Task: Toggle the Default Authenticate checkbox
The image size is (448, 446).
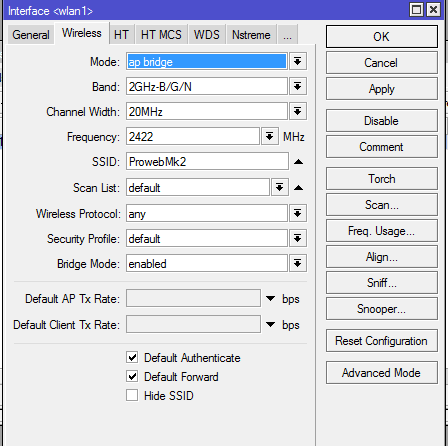Action: click(132, 358)
